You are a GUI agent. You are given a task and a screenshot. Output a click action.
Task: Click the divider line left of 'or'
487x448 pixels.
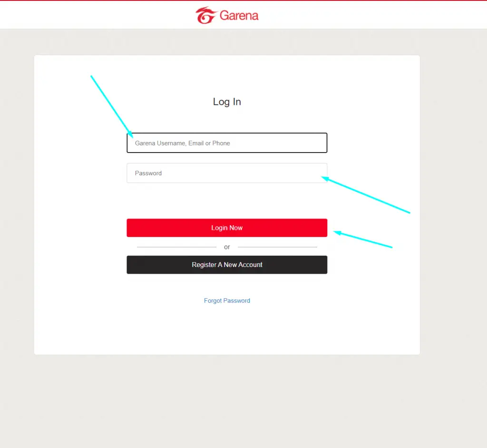176,247
